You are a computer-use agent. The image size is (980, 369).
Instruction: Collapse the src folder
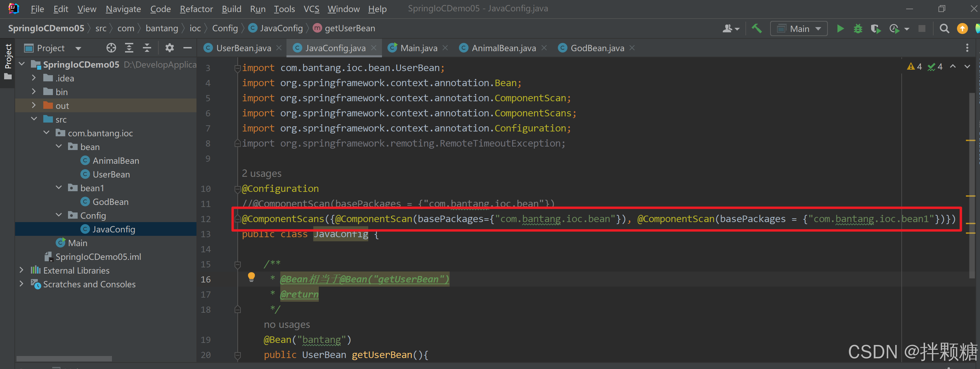coord(34,119)
